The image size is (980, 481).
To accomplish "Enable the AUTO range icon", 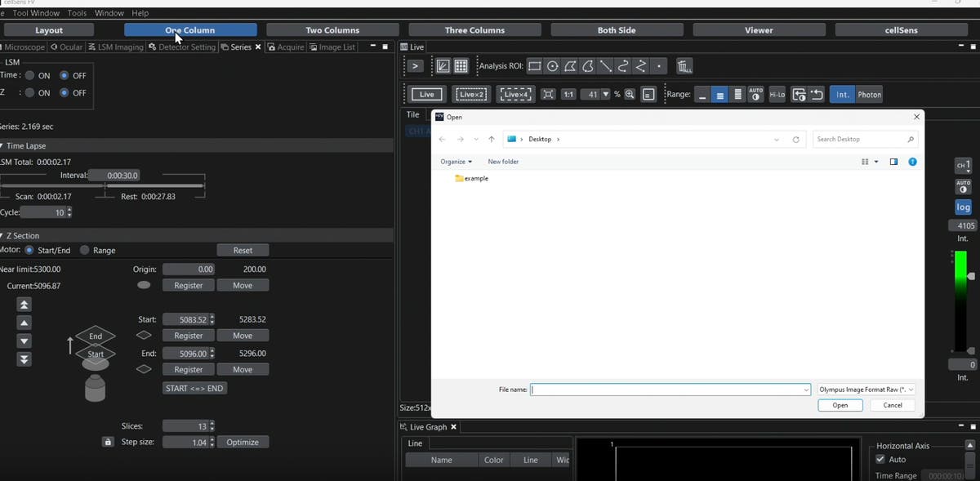I will 755,94.
